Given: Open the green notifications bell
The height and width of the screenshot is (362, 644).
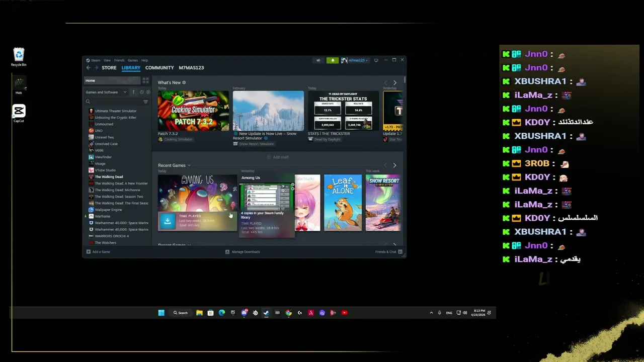Looking at the screenshot, I should tap(333, 60).
